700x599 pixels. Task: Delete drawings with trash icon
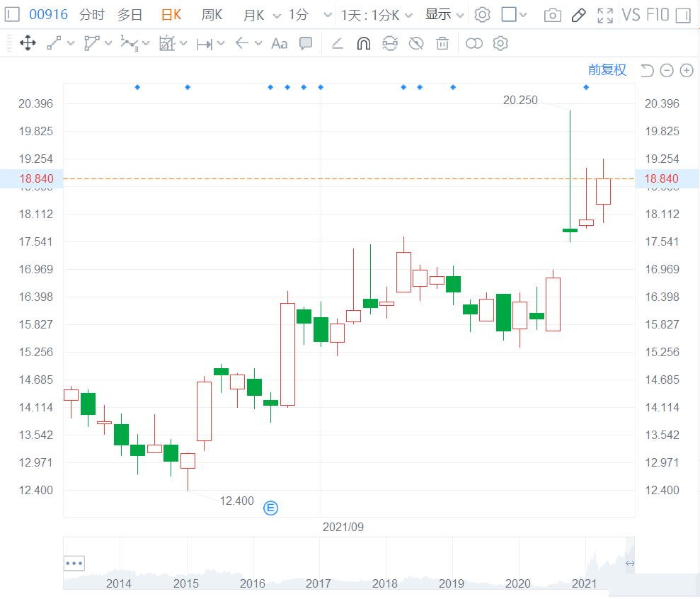[x=442, y=44]
